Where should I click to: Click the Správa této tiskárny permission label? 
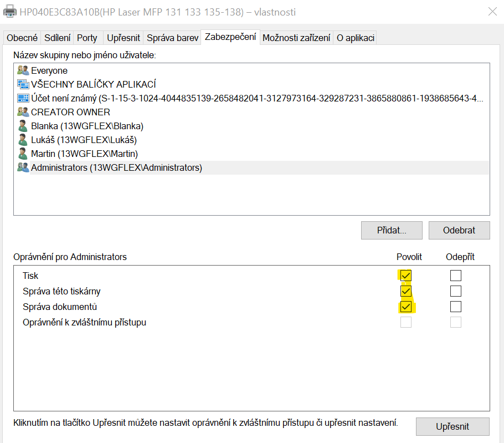(x=61, y=291)
